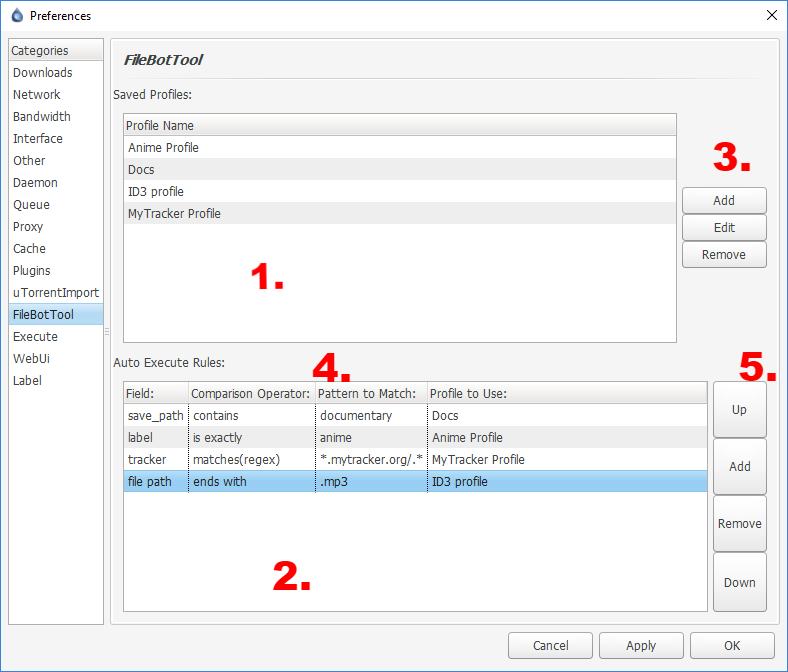
Task: Click the Categories column header
Action: 56,50
